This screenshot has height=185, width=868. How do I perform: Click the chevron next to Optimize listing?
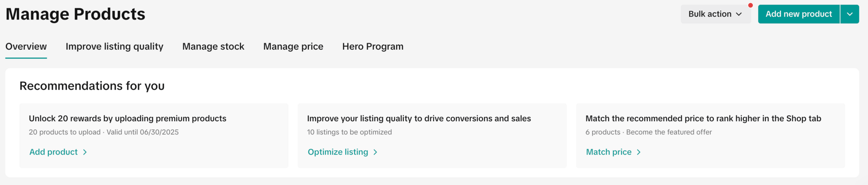tap(375, 152)
